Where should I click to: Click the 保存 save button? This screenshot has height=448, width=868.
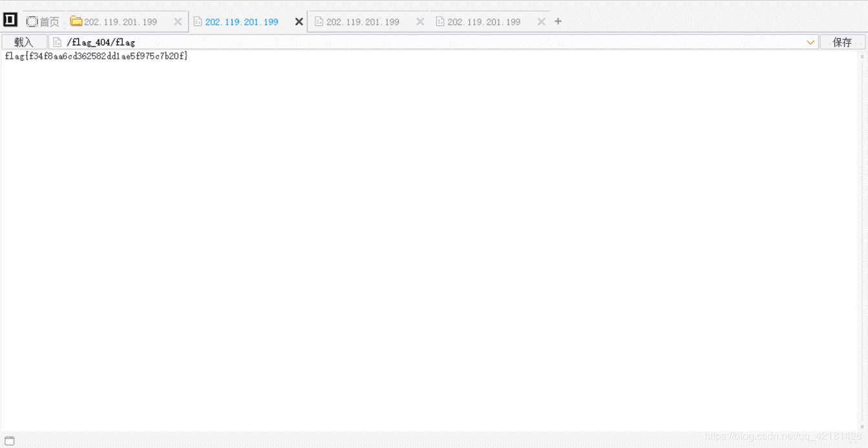(x=842, y=42)
